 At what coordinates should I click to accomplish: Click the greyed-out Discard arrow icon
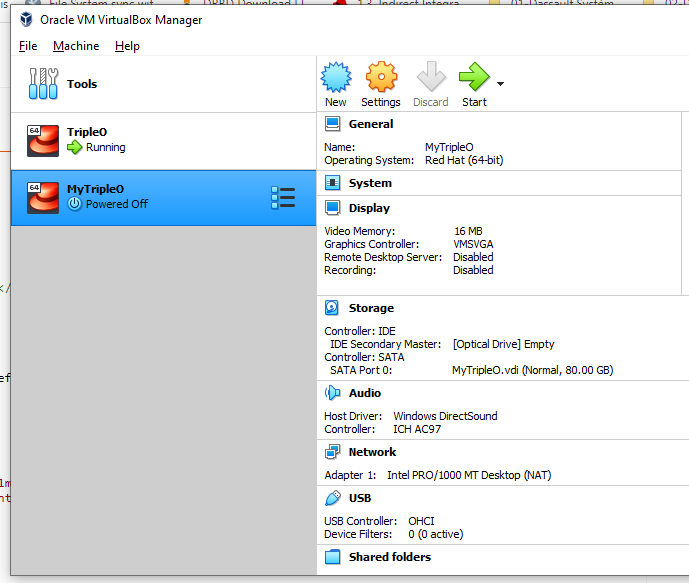click(x=431, y=77)
